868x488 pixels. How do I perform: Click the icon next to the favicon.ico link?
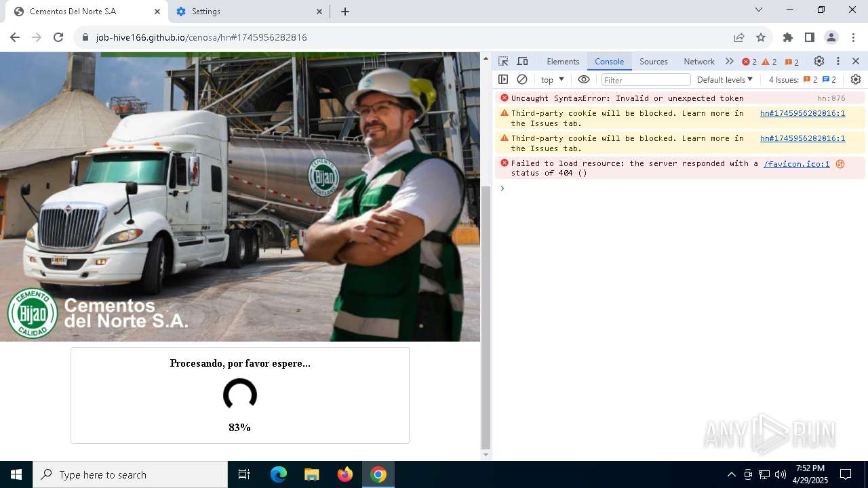840,163
